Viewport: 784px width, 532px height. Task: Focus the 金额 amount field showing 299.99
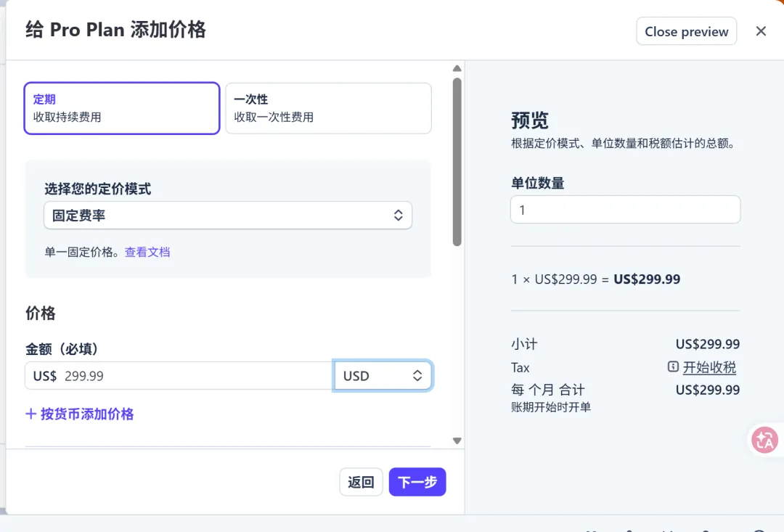click(189, 376)
